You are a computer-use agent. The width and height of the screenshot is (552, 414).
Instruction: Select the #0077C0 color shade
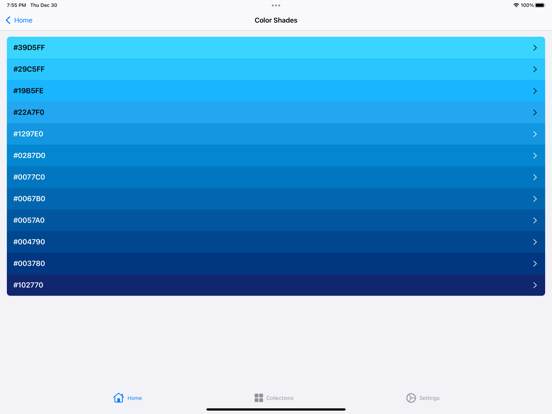[x=276, y=177]
